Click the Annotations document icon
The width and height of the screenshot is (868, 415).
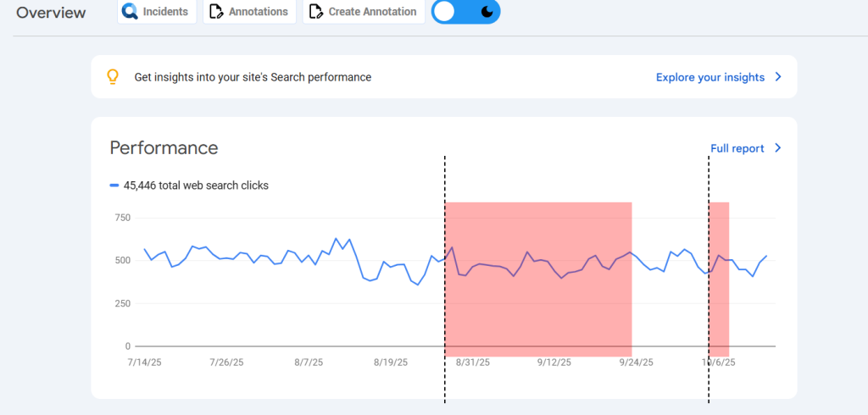216,12
